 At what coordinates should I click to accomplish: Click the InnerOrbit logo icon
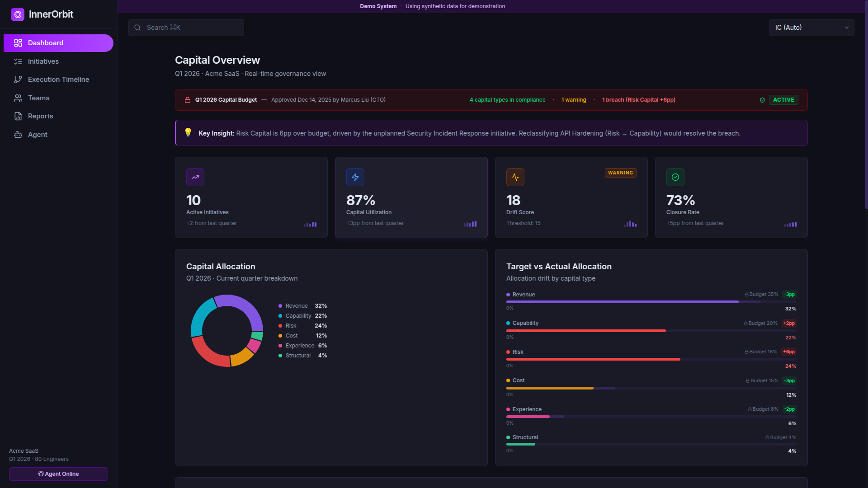18,14
